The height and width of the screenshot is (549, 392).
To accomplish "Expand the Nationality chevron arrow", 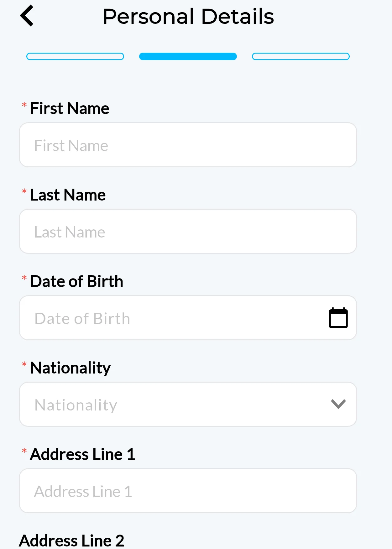I will pos(338,404).
